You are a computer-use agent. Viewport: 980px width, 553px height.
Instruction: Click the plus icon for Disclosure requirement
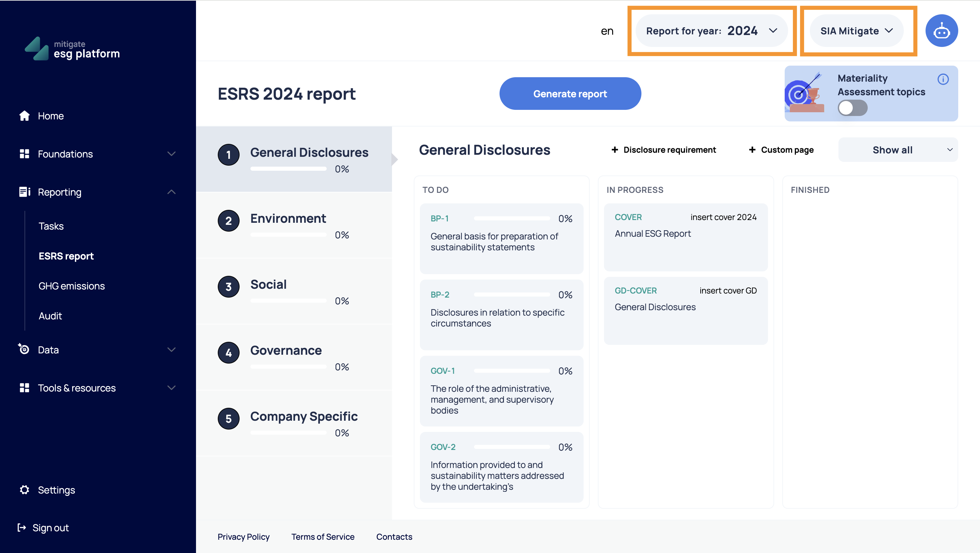pyautogui.click(x=615, y=150)
